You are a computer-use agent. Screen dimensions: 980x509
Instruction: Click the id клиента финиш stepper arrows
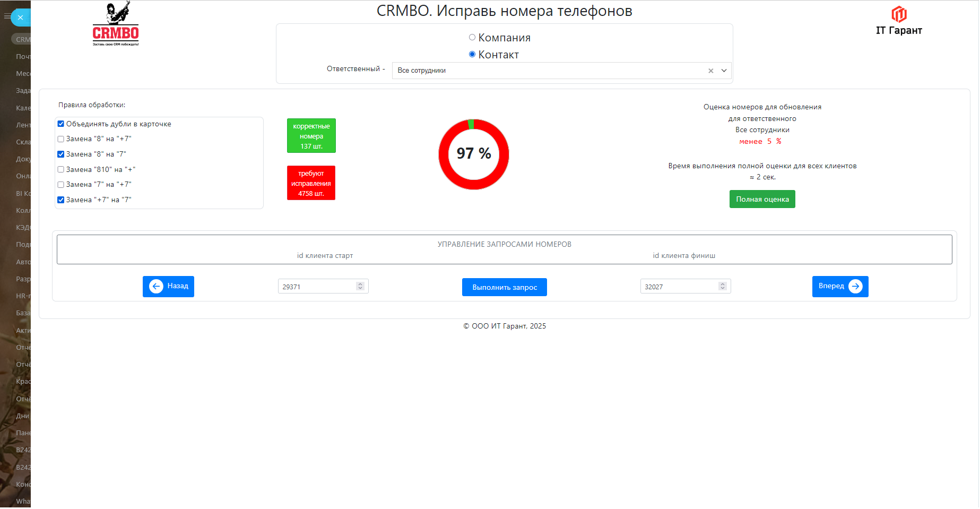722,287
